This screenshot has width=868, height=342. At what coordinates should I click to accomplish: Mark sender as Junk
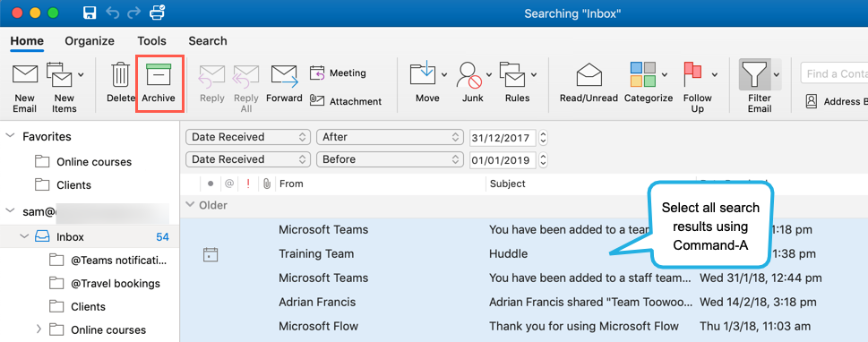470,83
